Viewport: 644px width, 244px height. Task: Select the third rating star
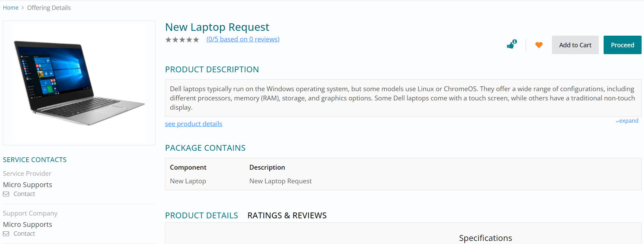(182, 40)
